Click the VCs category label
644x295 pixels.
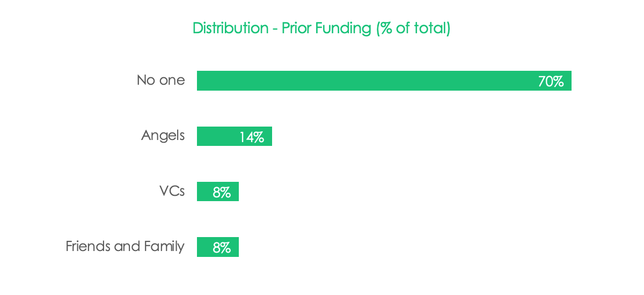(x=172, y=191)
